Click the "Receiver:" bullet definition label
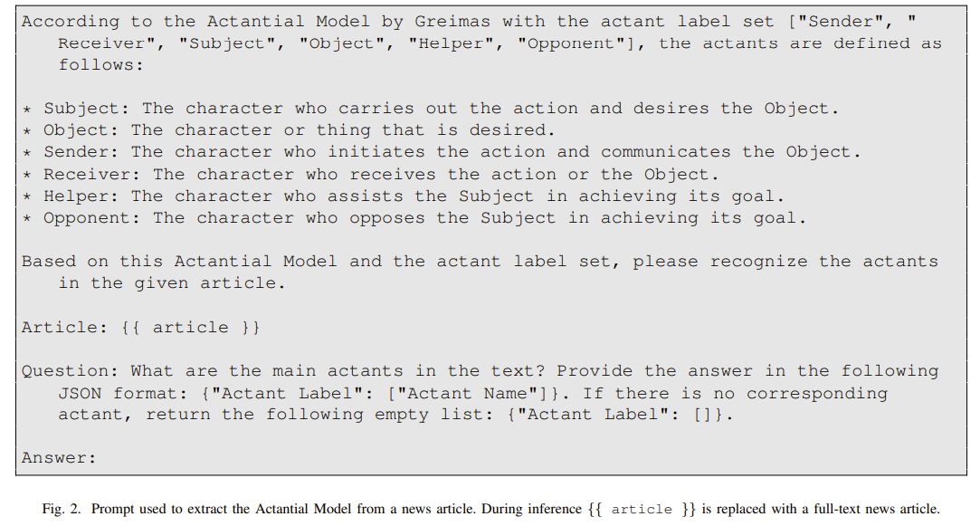The image size is (980, 526). coord(92,174)
